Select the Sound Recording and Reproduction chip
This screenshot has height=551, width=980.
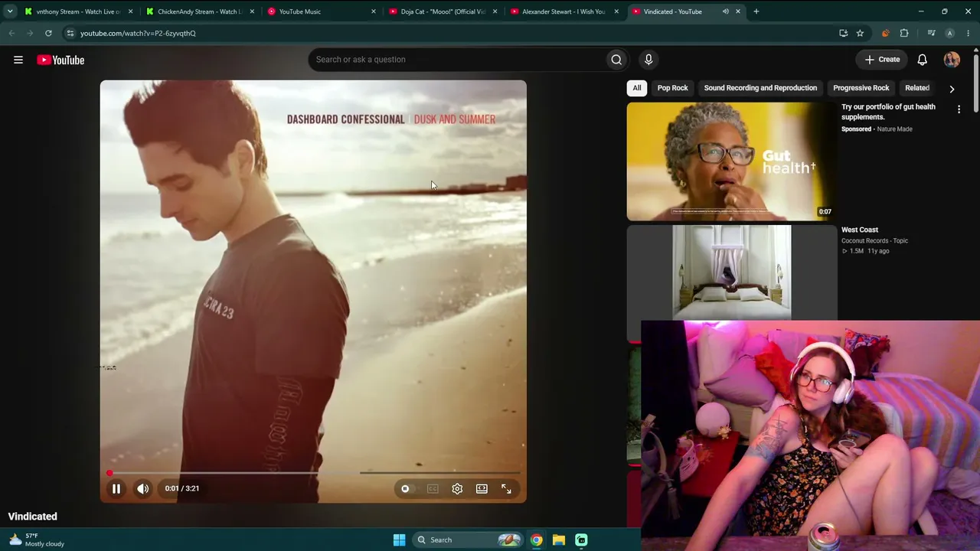[x=760, y=88]
